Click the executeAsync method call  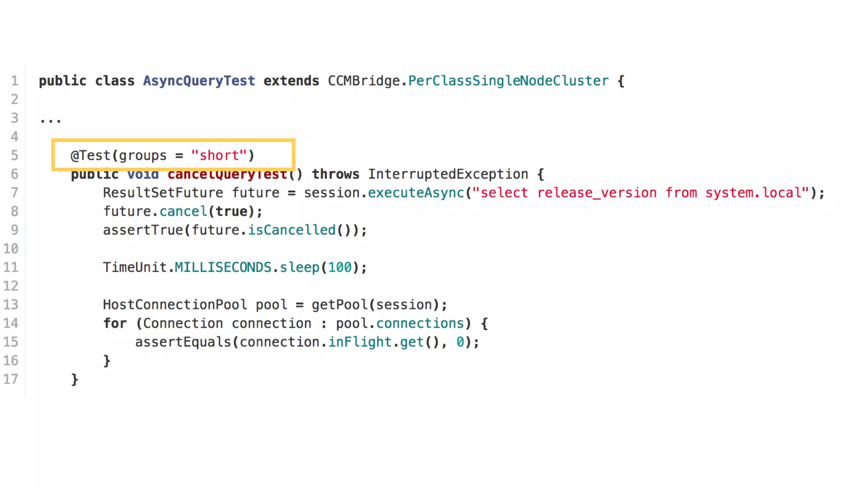pyautogui.click(x=416, y=193)
